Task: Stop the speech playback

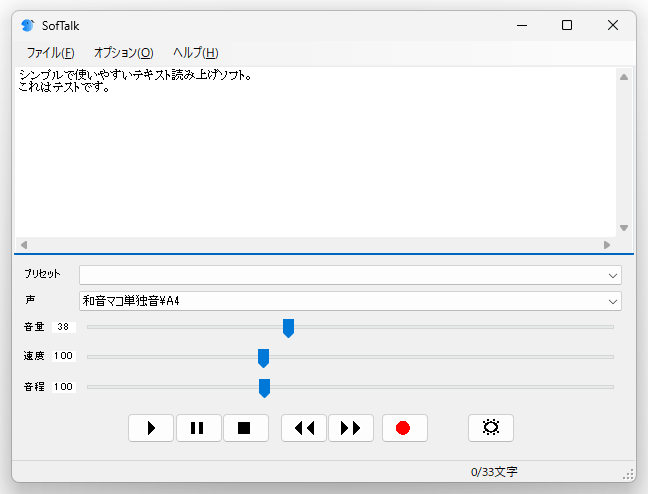Action: (x=246, y=428)
